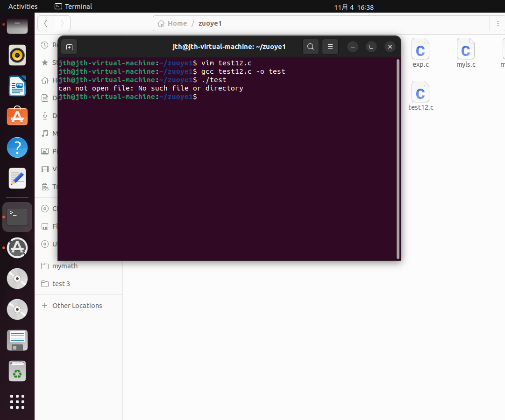Open Documents icon in Files sidebar

[x=45, y=98]
